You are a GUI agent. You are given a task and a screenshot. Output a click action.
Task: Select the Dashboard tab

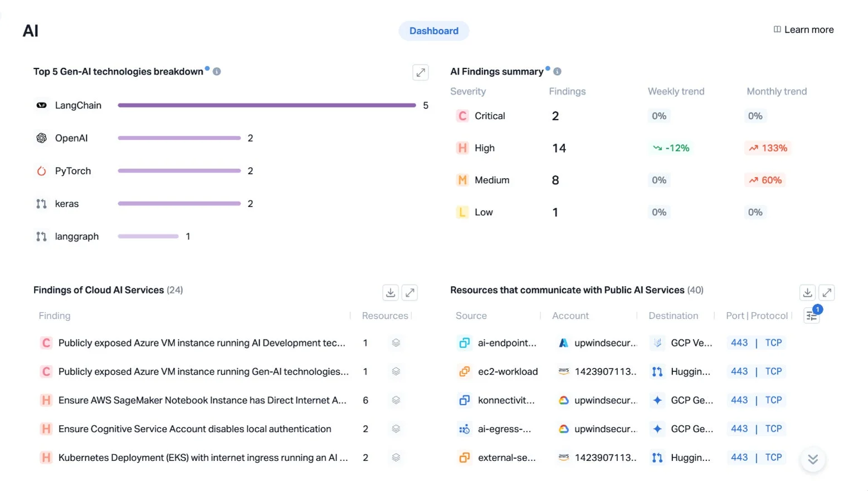click(x=434, y=31)
